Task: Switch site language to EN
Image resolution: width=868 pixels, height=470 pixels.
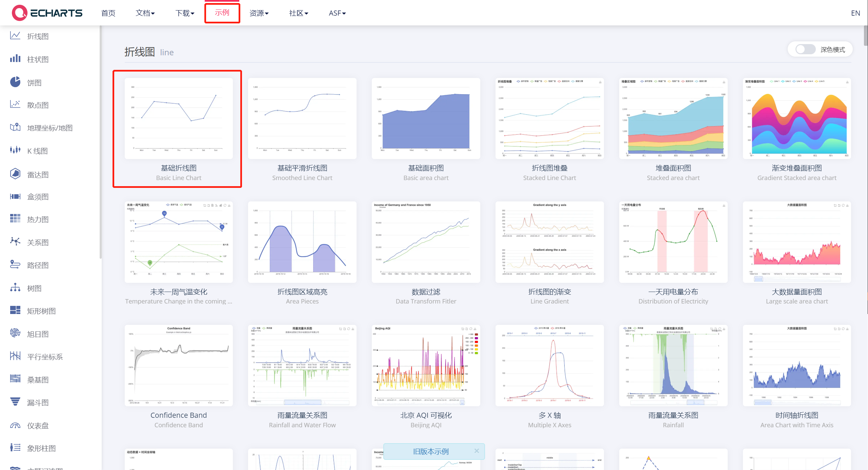Action: coord(855,13)
